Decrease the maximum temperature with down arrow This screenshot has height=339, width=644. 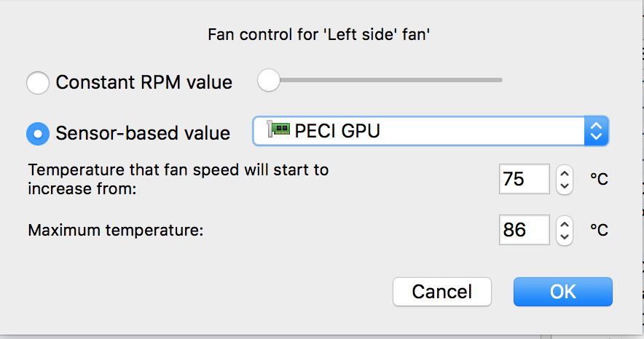point(565,236)
